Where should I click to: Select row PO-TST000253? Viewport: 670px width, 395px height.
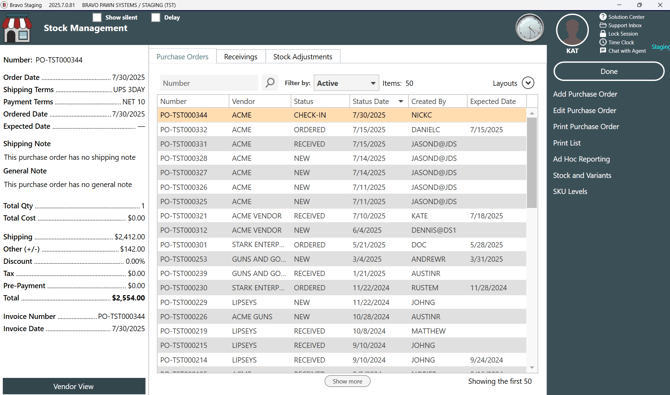click(342, 259)
